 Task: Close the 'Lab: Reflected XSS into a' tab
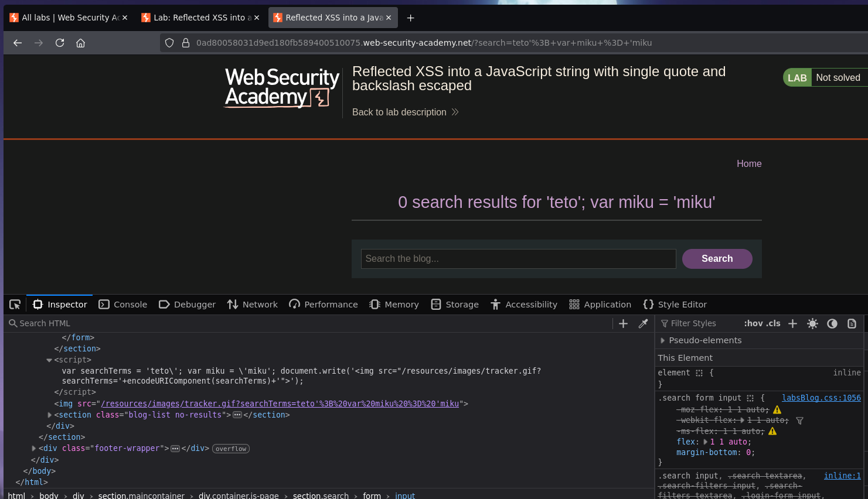pyautogui.click(x=257, y=18)
